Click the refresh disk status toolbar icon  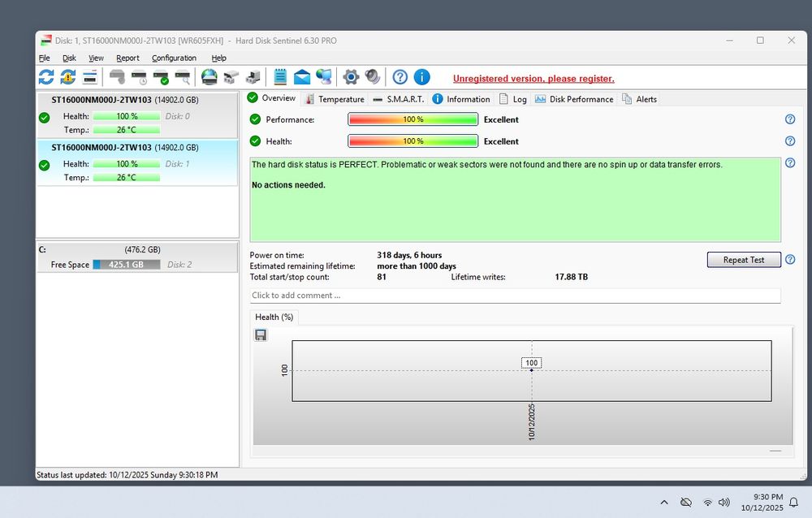tap(46, 77)
